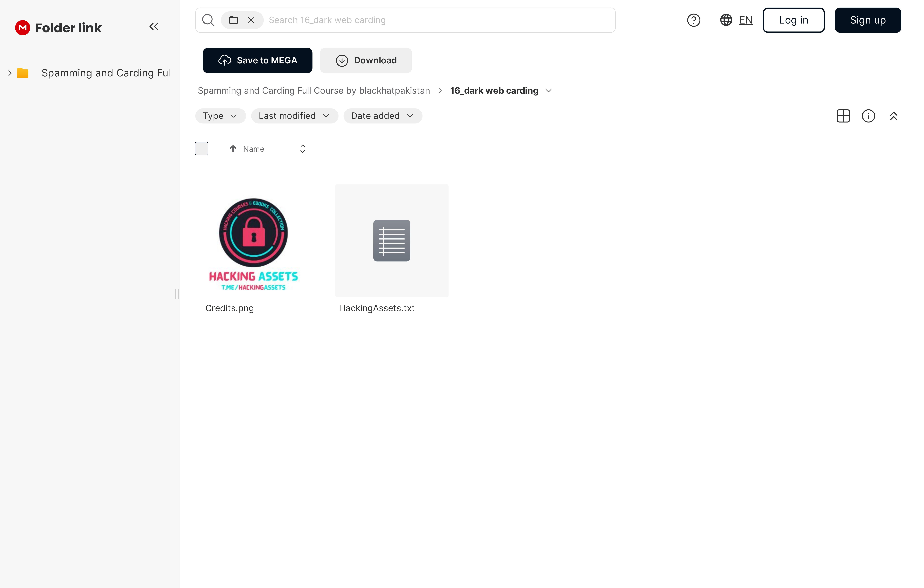Open the info panel icon

click(868, 116)
